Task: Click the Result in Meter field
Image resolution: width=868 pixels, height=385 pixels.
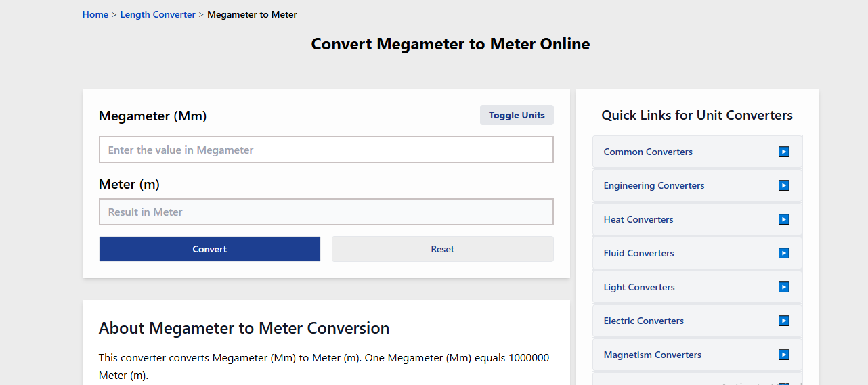Action: [326, 212]
